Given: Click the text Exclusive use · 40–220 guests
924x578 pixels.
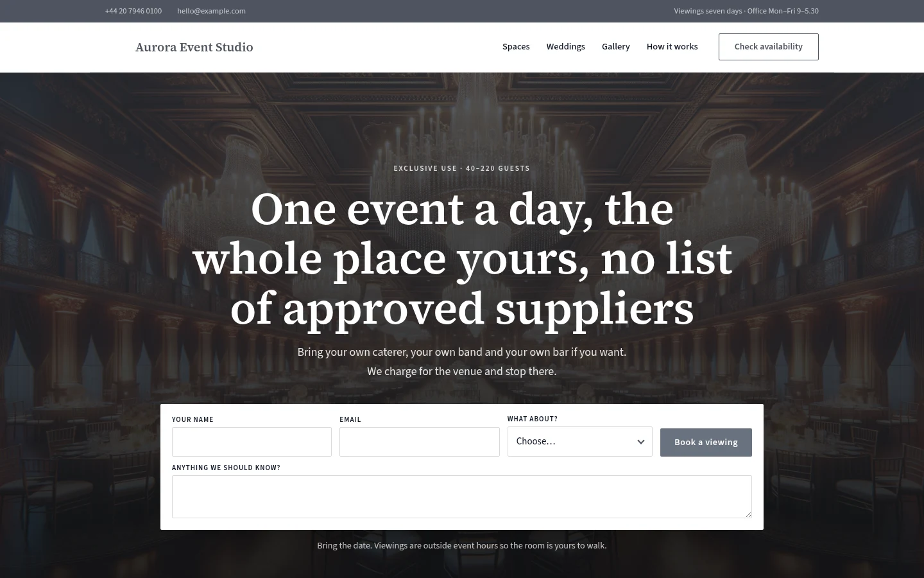Looking at the screenshot, I should (462, 168).
